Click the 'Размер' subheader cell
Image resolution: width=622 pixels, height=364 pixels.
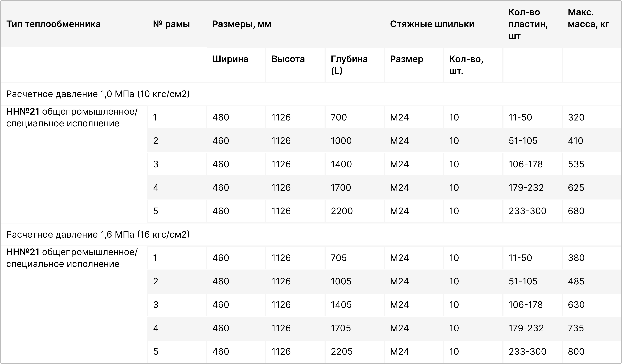pyautogui.click(x=407, y=59)
